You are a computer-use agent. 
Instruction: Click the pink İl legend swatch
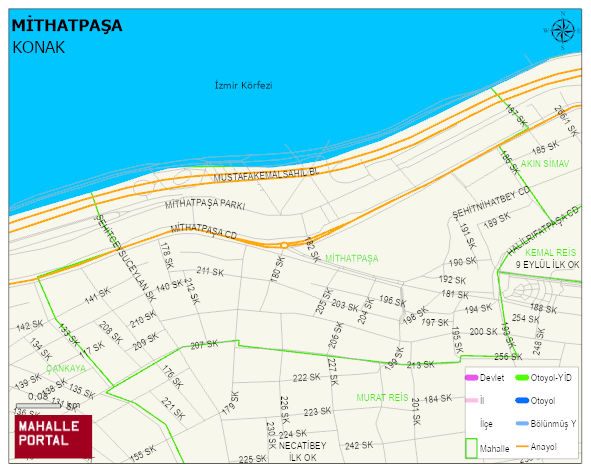[x=471, y=400]
